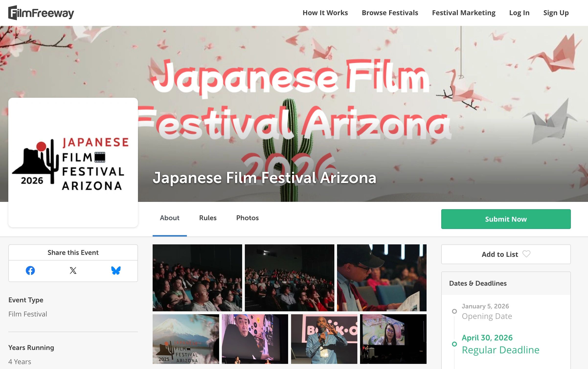Image resolution: width=588 pixels, height=369 pixels.
Task: Click the Sign Up link
Action: click(556, 13)
